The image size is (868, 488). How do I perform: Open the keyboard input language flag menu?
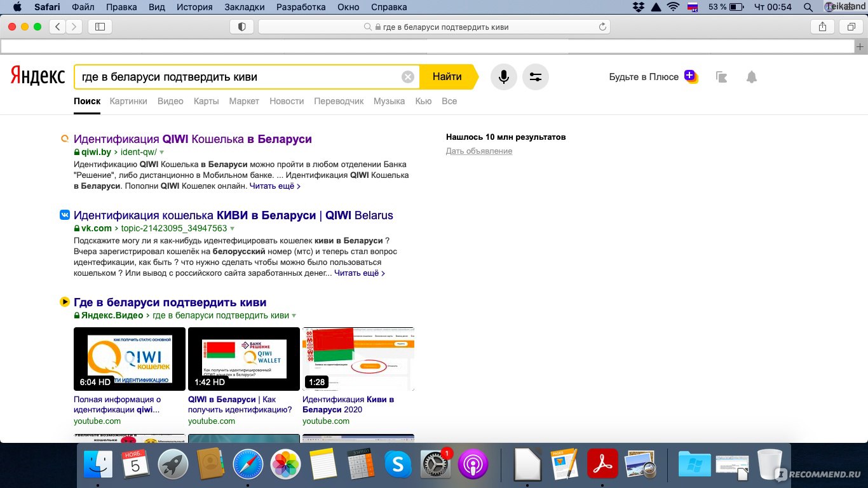pos(692,7)
